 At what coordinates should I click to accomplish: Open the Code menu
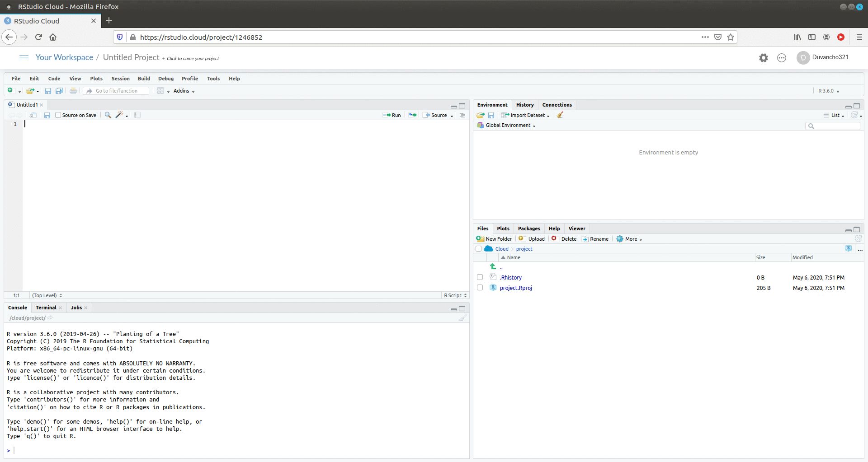coord(54,79)
